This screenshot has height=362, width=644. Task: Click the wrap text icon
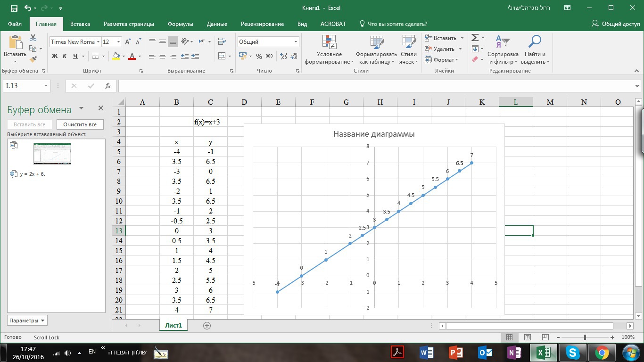tap(222, 41)
